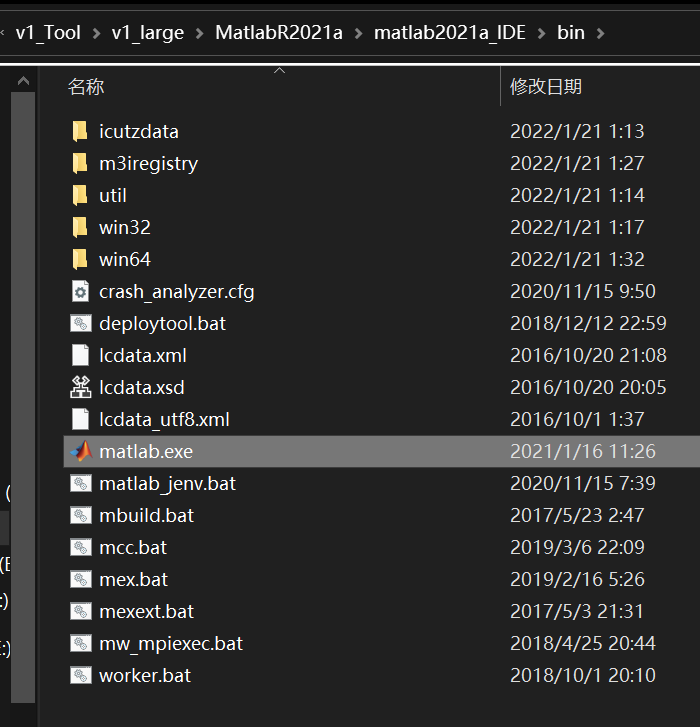Image resolution: width=700 pixels, height=727 pixels.
Task: Select the matlab_jenv.bat file name
Action: [x=167, y=484]
